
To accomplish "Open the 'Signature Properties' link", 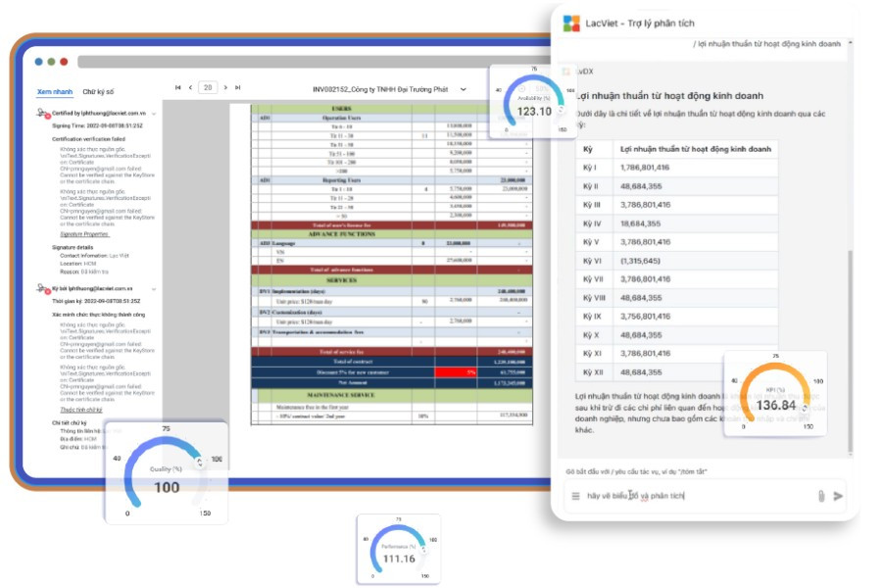I will (83, 235).
